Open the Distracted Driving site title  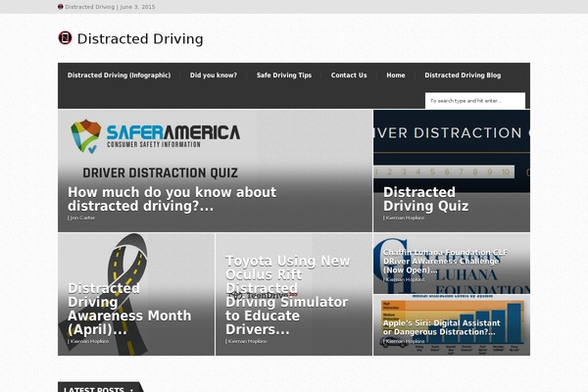pos(140,38)
